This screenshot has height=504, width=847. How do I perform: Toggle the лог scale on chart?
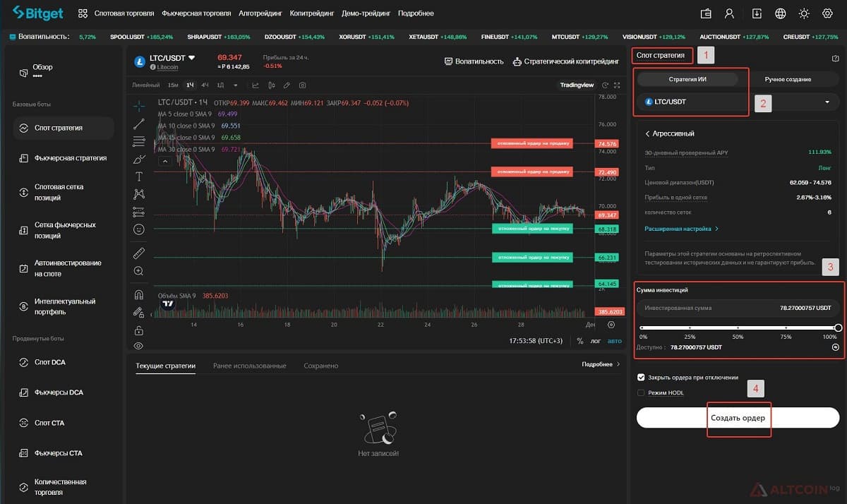[596, 341]
